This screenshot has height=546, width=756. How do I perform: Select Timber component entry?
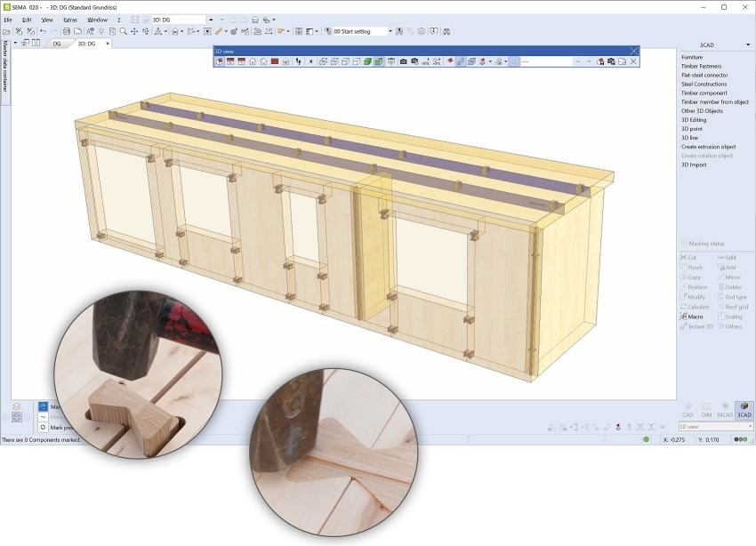click(704, 93)
